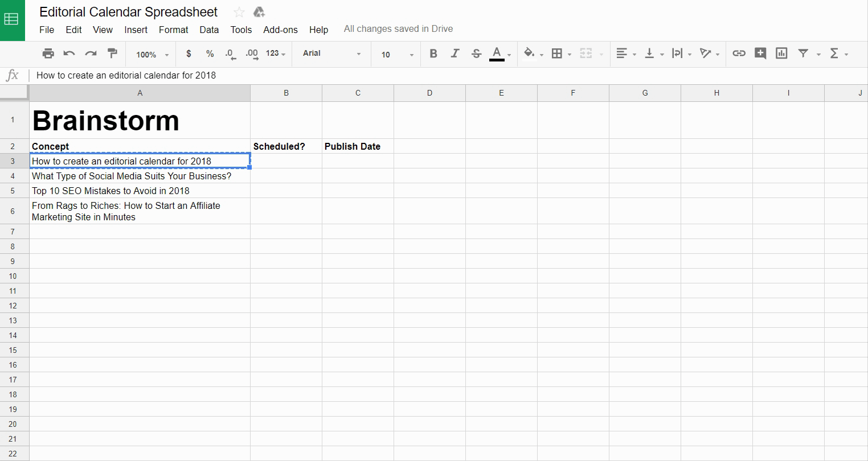Click the Undo arrow icon

click(x=69, y=53)
